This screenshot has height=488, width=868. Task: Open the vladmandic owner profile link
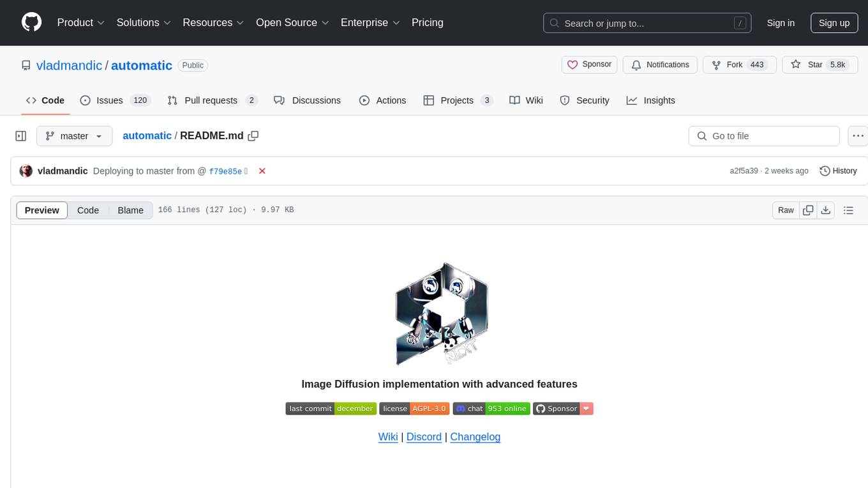69,65
